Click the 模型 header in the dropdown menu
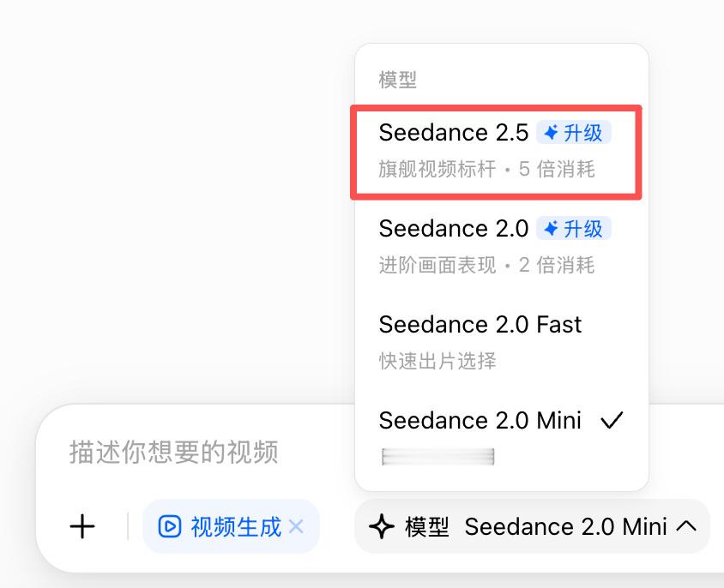The height and width of the screenshot is (588, 724). tap(397, 80)
